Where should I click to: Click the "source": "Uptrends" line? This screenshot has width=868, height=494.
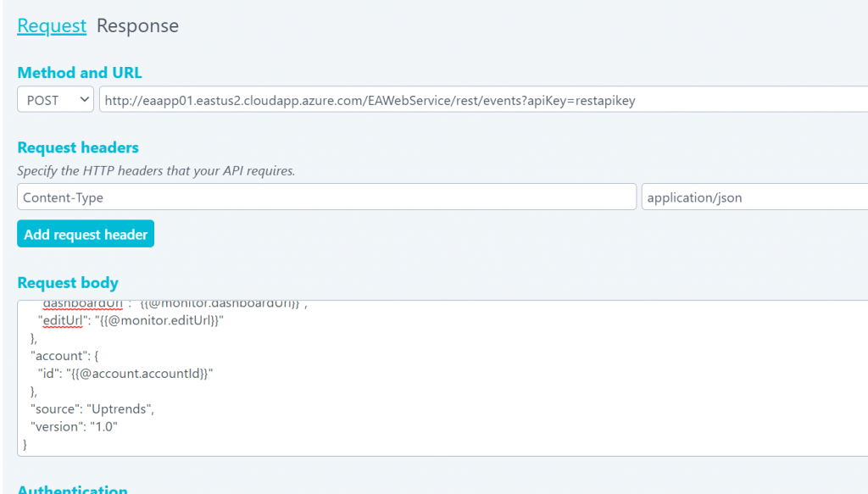pyautogui.click(x=92, y=409)
